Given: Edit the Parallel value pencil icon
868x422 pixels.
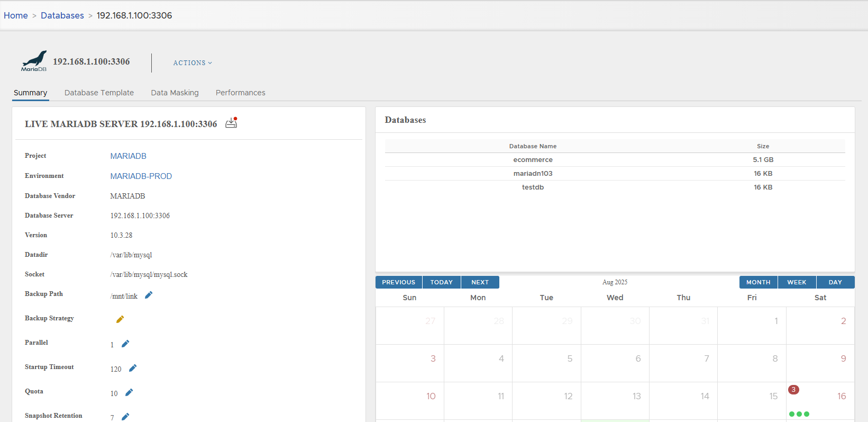Looking at the screenshot, I should [125, 344].
